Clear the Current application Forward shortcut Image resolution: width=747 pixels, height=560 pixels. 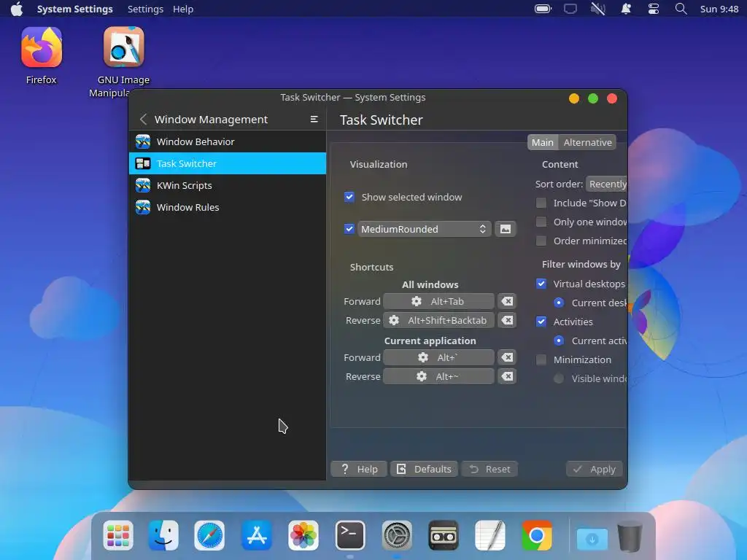507,357
